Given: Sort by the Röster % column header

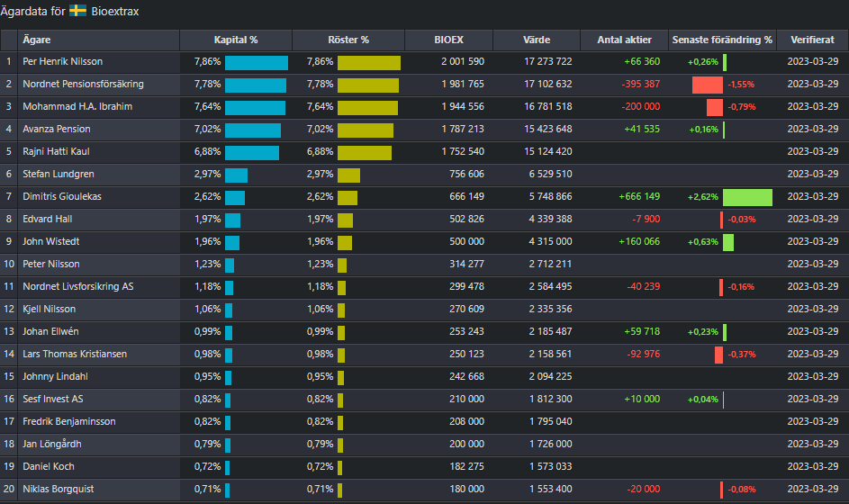Looking at the screenshot, I should [348, 40].
